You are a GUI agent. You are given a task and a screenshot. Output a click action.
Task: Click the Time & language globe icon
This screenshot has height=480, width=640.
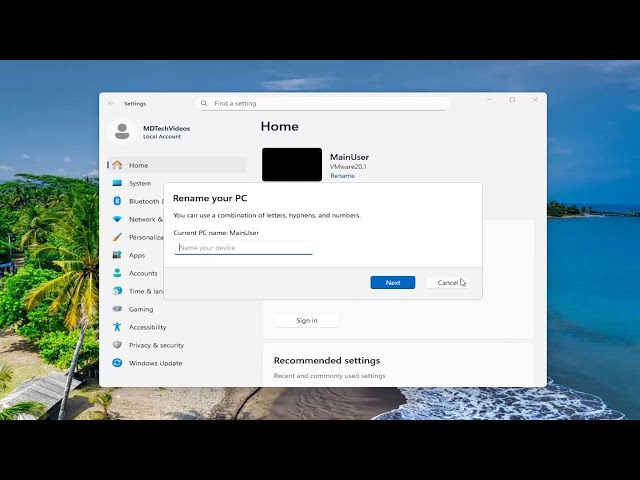click(x=117, y=291)
